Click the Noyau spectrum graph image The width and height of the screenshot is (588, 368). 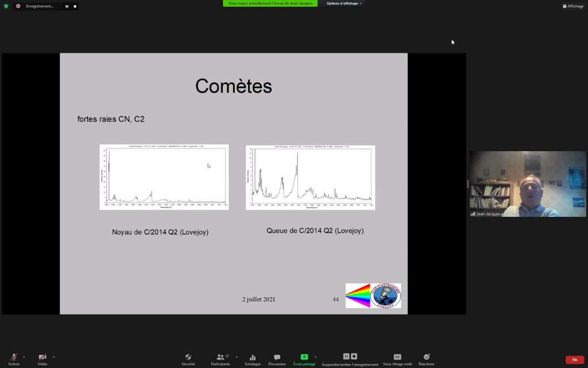coord(164,177)
